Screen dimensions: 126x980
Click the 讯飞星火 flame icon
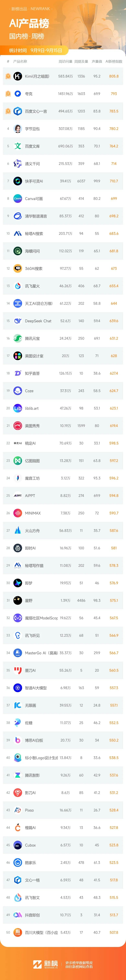pyautogui.click(x=18, y=286)
